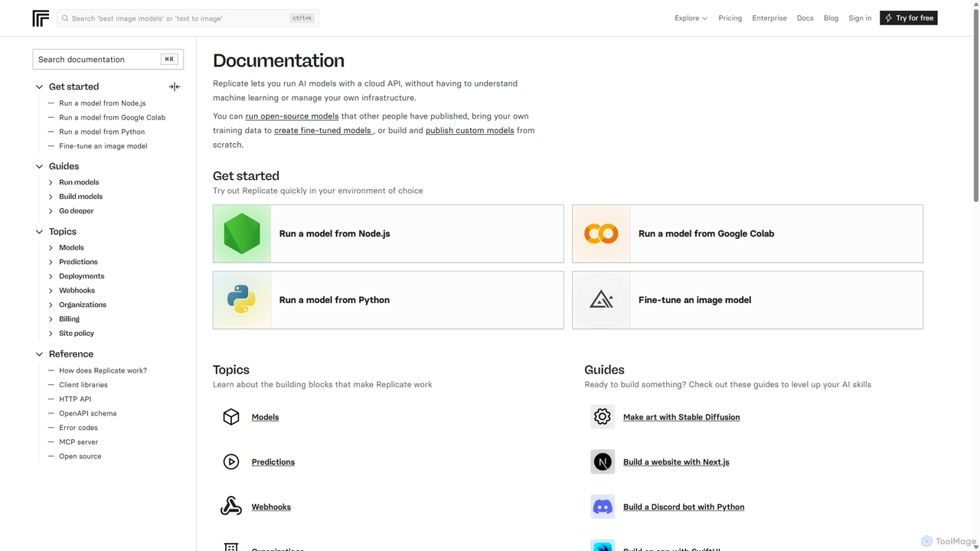The width and height of the screenshot is (980, 551).
Task: Expand the Run models tree item
Action: pos(51,182)
